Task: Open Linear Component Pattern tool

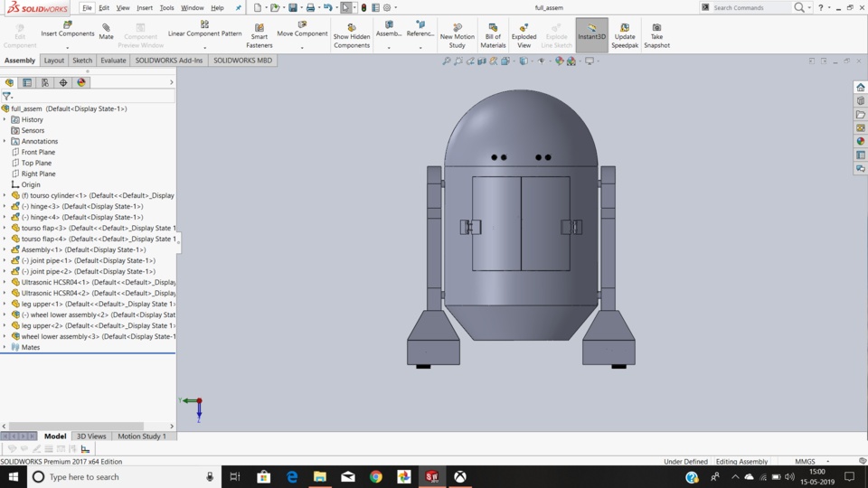Action: coord(205,30)
